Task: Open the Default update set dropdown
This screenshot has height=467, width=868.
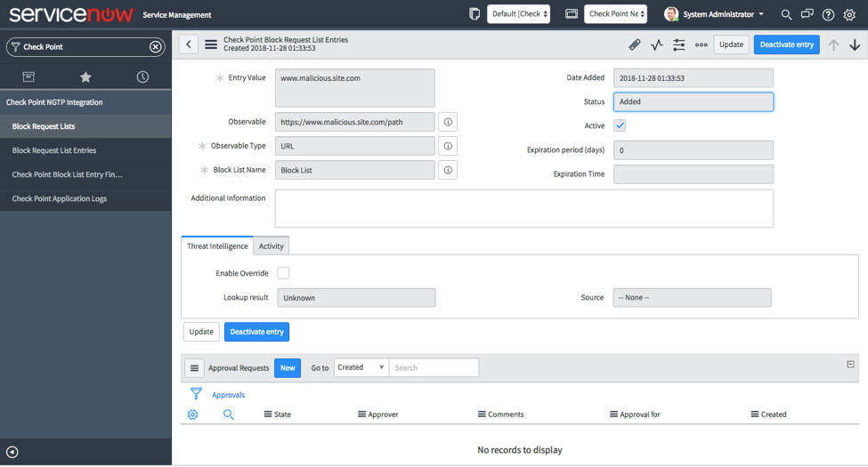Action: (518, 14)
